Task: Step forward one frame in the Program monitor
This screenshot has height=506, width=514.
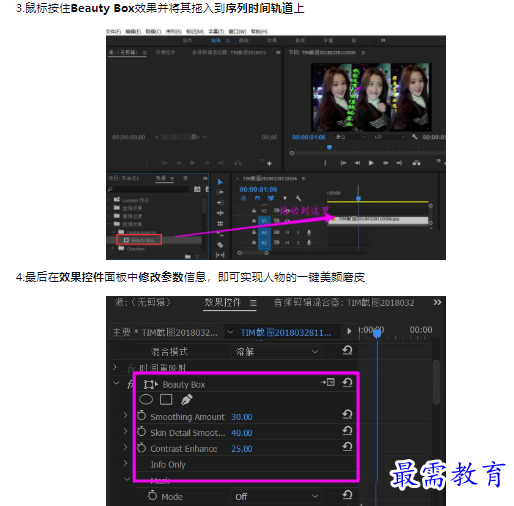Action: pos(385,163)
